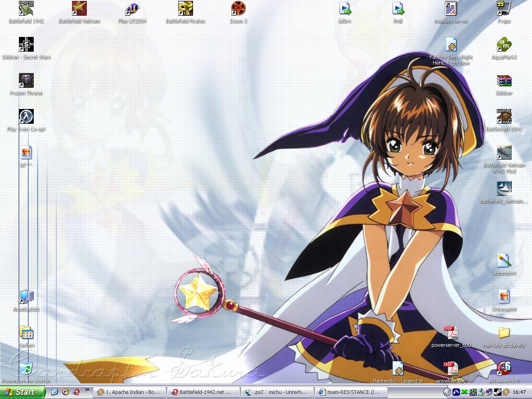Viewport: 532px width, 399px height.
Task: Click the network connection tray icon
Action: click(x=489, y=393)
